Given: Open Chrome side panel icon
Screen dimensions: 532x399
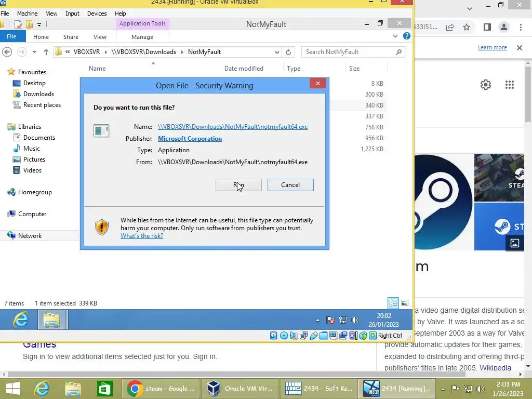Looking at the screenshot, I should [487, 27].
